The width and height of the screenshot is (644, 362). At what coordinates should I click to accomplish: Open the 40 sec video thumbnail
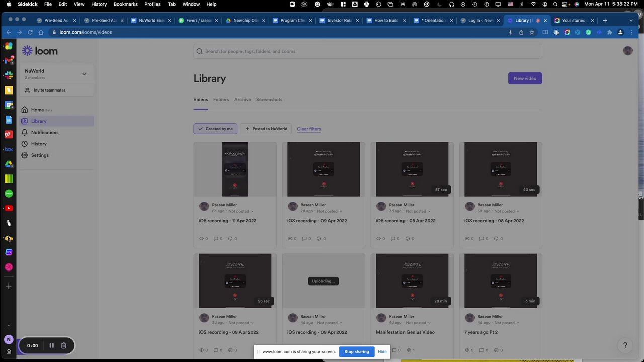501,169
